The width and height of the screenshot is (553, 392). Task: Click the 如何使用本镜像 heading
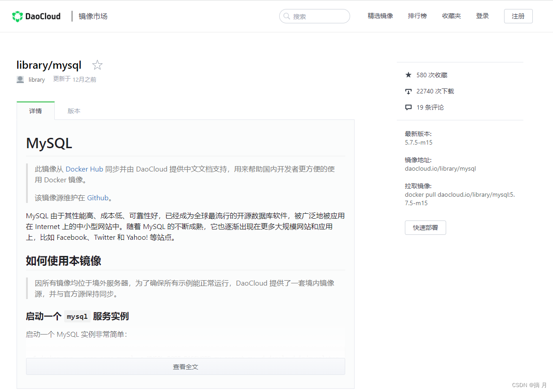click(x=63, y=261)
